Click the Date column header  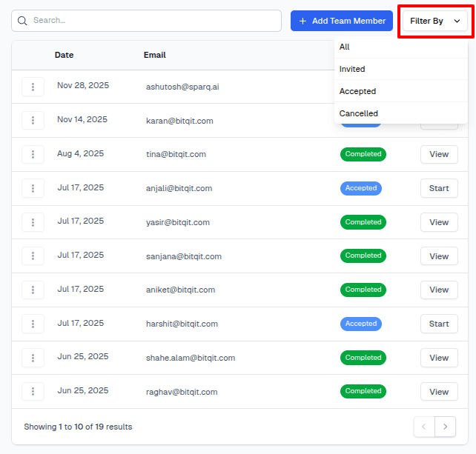64,55
